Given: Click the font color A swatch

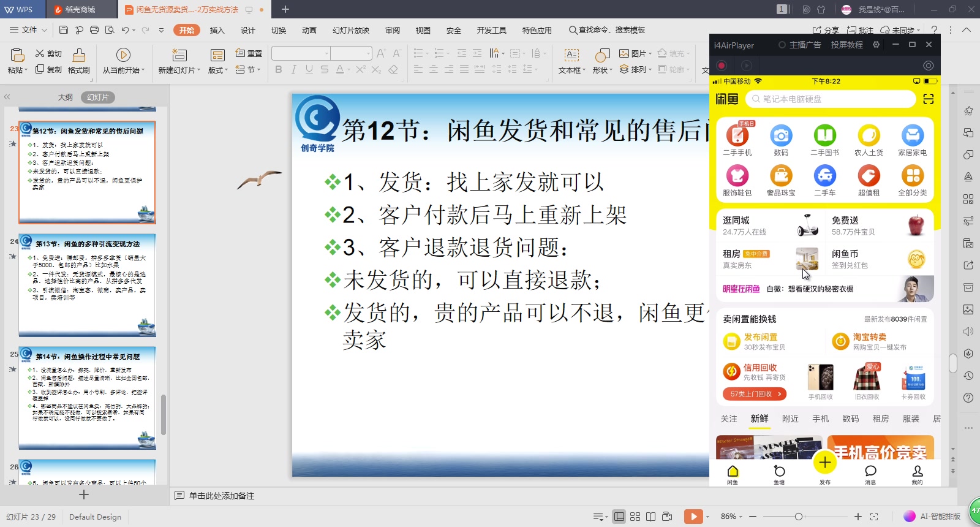Looking at the screenshot, I should (x=340, y=69).
